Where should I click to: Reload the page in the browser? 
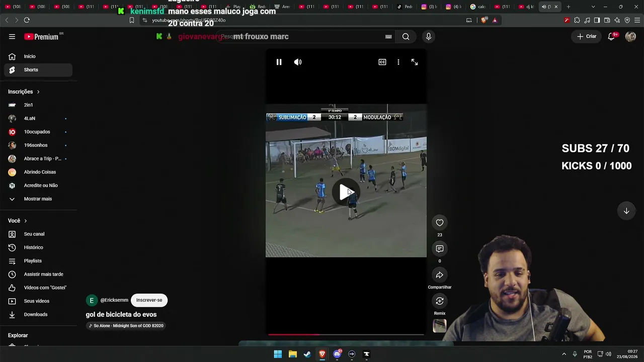(x=27, y=20)
